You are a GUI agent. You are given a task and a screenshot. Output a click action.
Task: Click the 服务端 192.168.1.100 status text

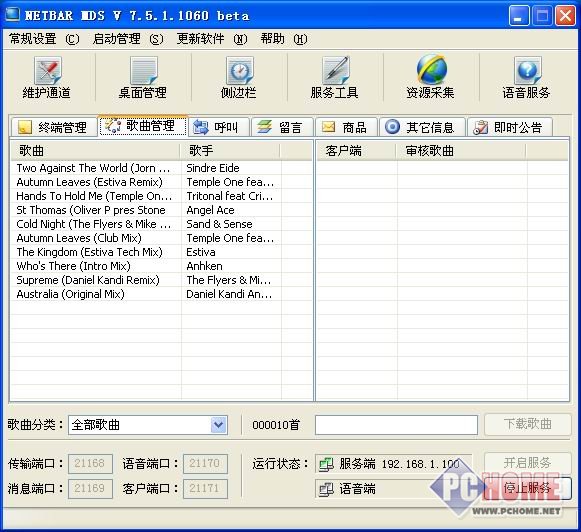coord(399,464)
